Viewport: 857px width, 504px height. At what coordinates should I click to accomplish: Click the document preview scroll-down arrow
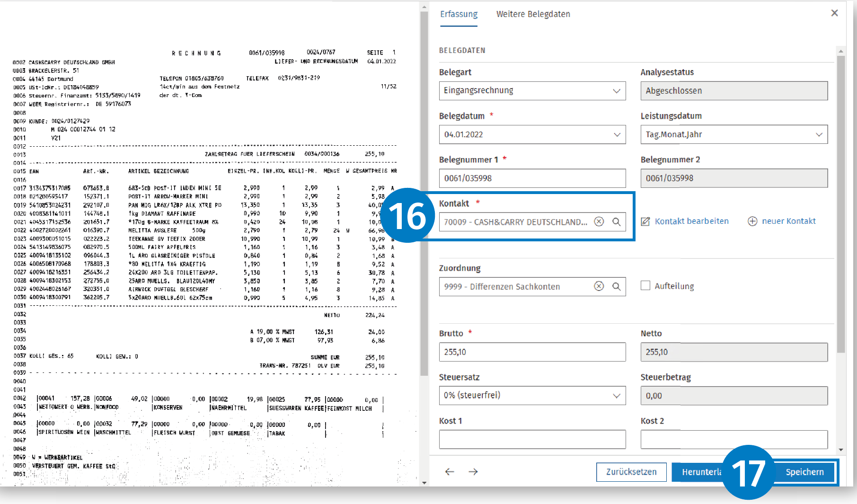pos(424,483)
